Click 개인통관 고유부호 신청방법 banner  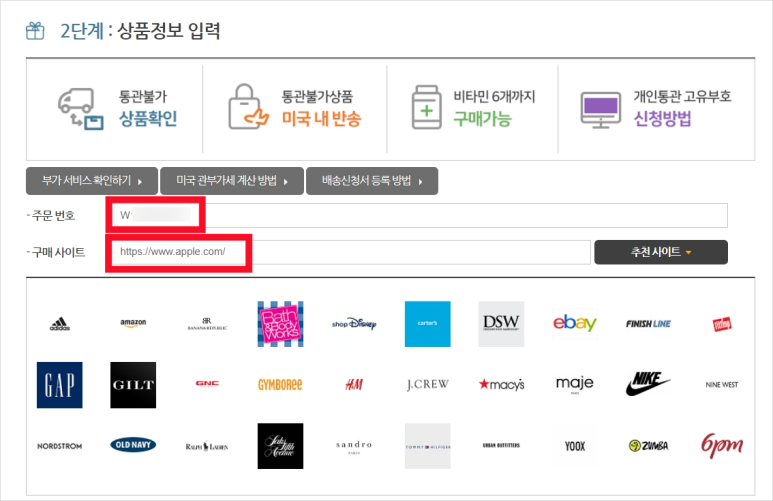point(656,108)
